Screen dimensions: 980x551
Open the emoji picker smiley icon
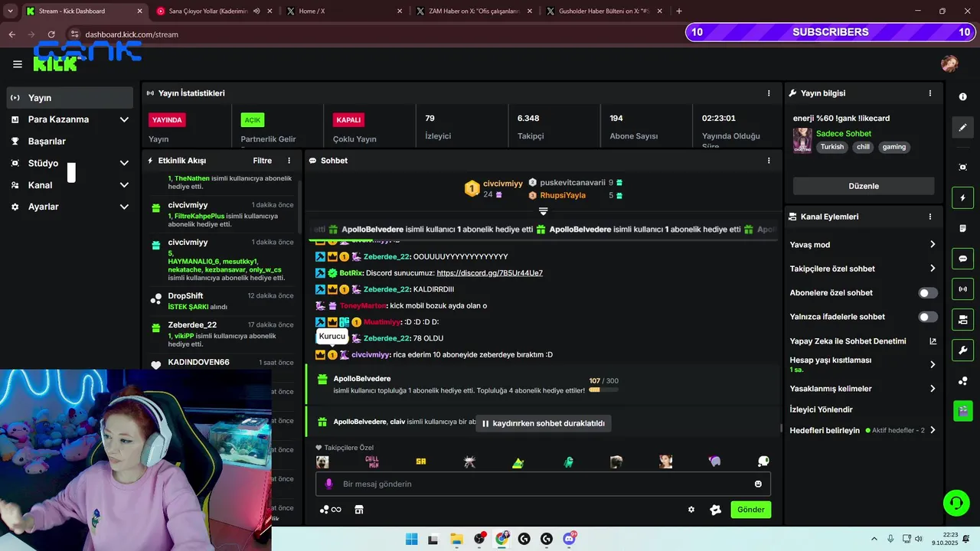pos(758,484)
